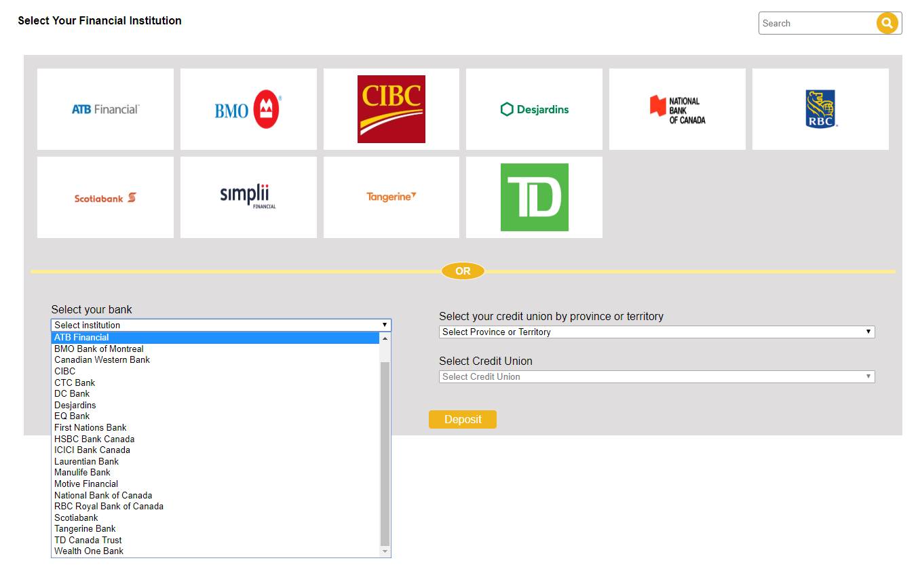The height and width of the screenshot is (588, 918).
Task: Choose ATB Financial from the bank list
Action: point(216,337)
